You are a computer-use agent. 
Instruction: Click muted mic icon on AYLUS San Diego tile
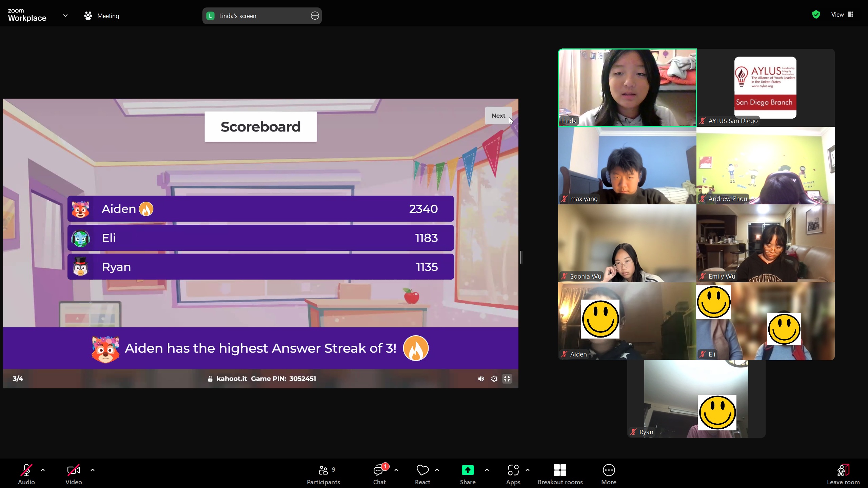pyautogui.click(x=703, y=121)
